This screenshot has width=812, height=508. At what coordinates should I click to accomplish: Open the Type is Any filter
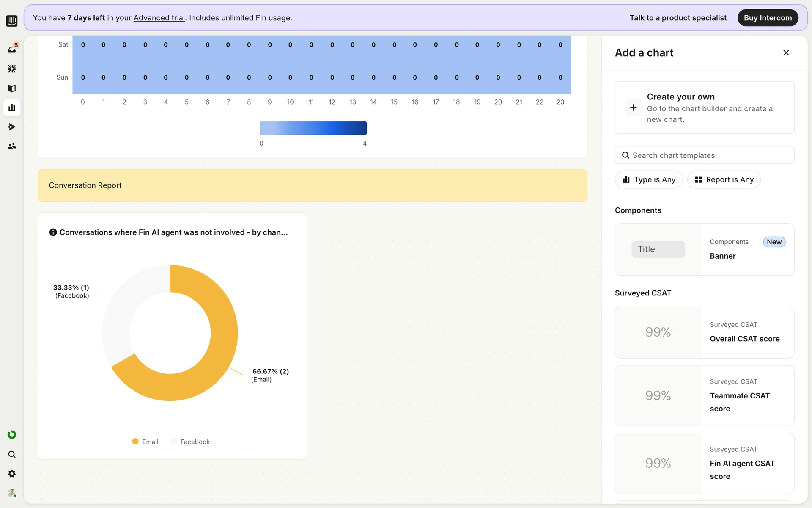click(649, 179)
